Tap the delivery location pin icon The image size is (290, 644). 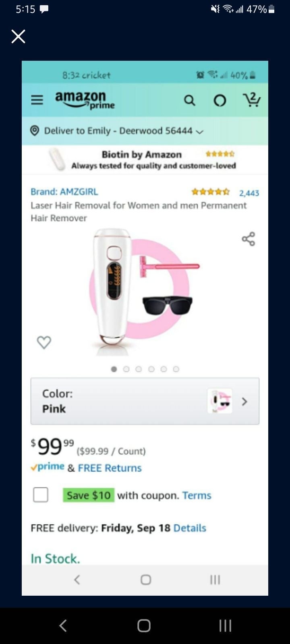coord(35,130)
